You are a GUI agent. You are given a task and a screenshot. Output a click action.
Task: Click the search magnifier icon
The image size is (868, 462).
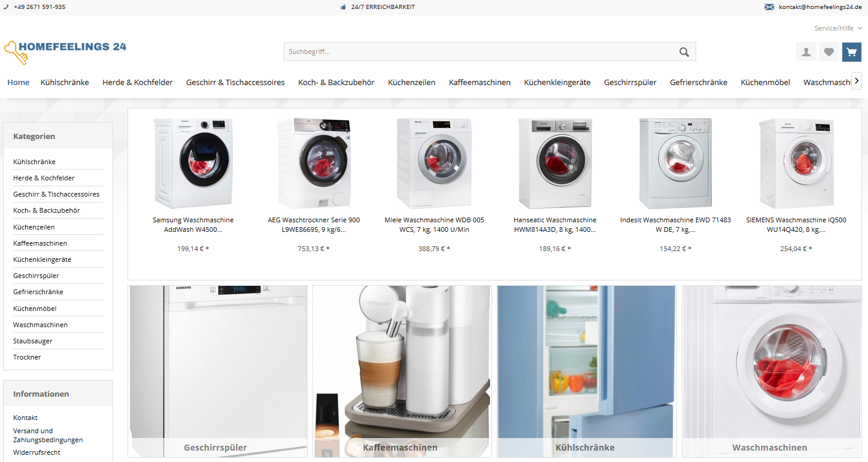click(x=684, y=52)
